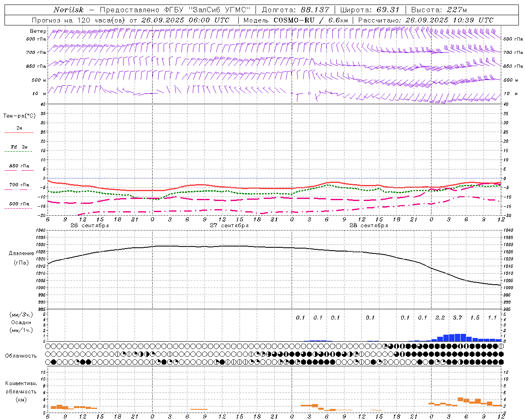The height and width of the screenshot is (420, 525).
Task: Select the 28 сентября date label
Action: tap(369, 226)
